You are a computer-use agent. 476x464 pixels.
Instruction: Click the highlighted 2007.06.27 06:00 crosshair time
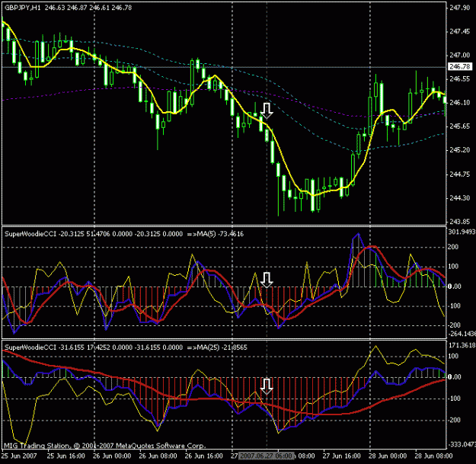[x=267, y=456]
